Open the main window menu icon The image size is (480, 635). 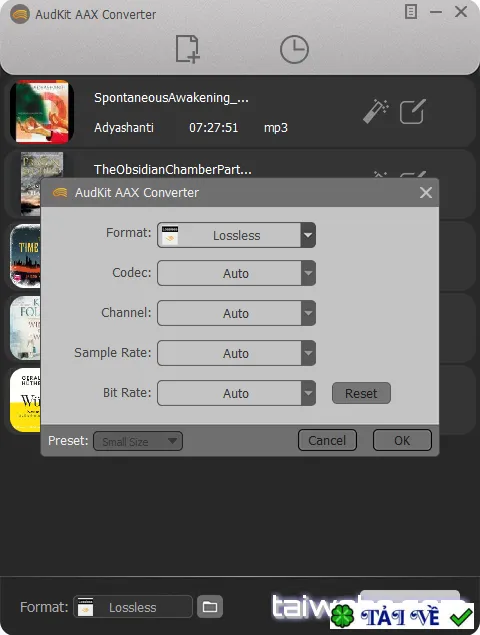411,12
